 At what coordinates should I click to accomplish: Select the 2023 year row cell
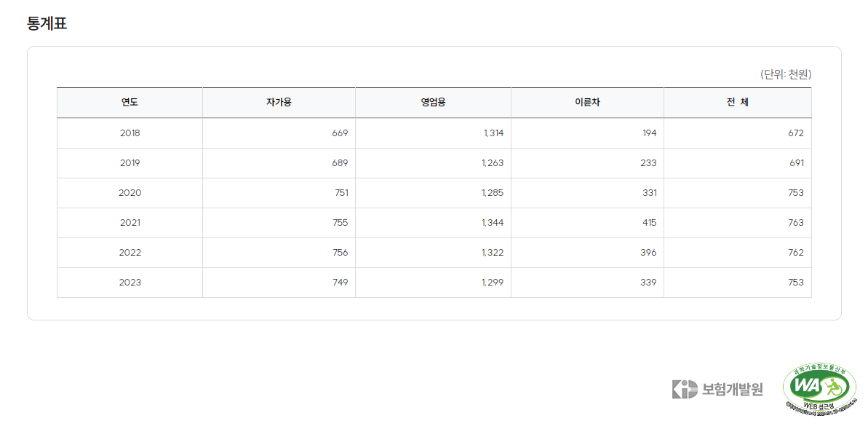coord(130,283)
